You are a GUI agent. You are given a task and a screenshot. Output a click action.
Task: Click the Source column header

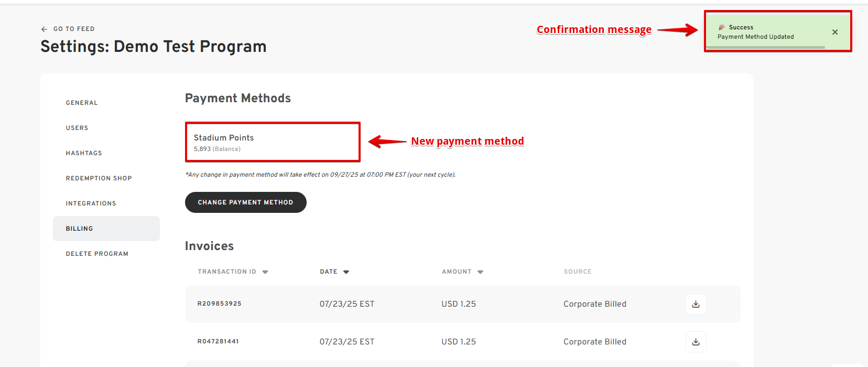pos(577,272)
